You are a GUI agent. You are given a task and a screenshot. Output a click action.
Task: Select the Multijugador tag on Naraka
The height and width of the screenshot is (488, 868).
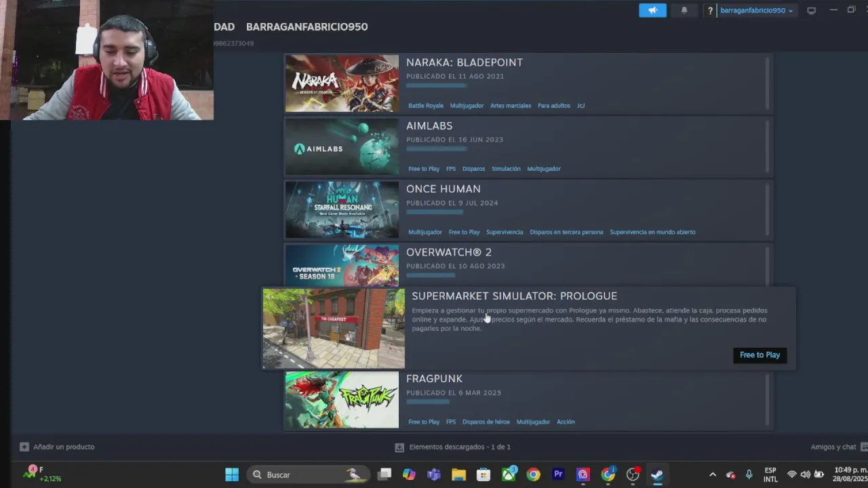click(x=467, y=106)
